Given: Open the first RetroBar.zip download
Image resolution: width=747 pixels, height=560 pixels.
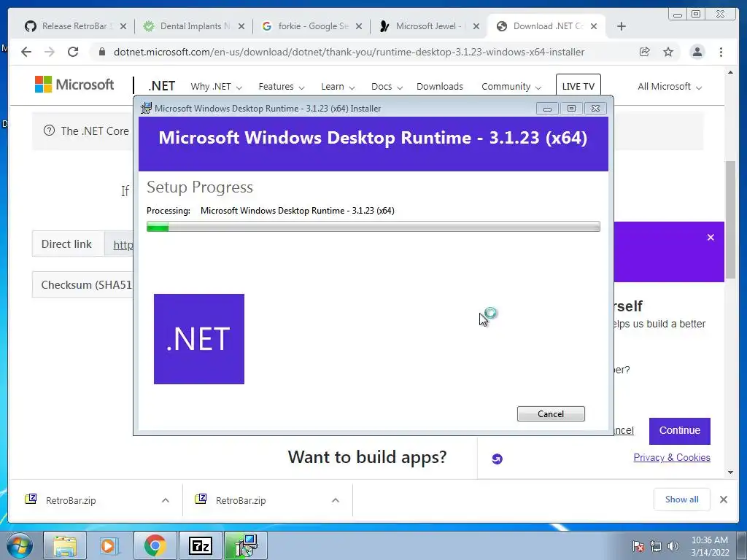Looking at the screenshot, I should coord(71,500).
